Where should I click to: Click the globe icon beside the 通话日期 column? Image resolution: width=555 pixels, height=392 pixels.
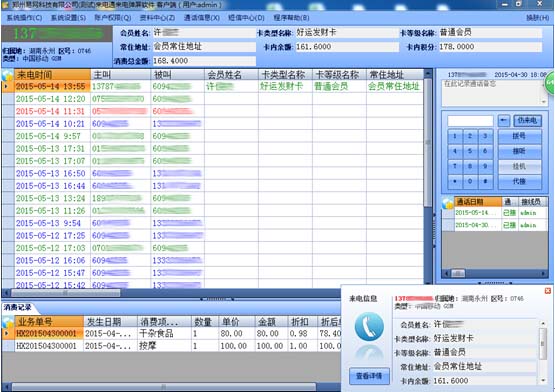click(448, 202)
